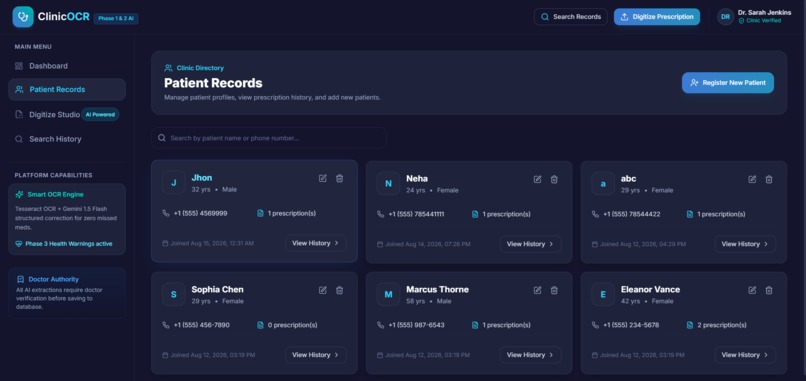This screenshot has height=381, width=806.
Task: Click Eleanor Vance's E avatar tile
Action: tap(603, 295)
